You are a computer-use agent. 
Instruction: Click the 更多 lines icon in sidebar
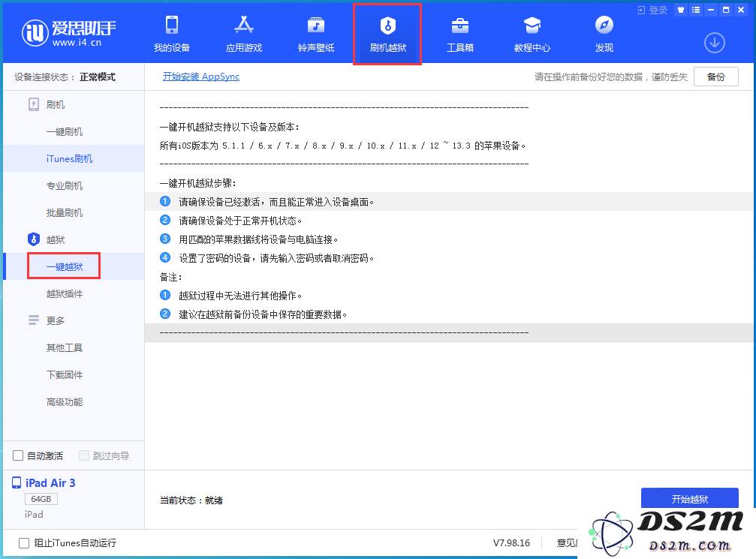tap(34, 320)
